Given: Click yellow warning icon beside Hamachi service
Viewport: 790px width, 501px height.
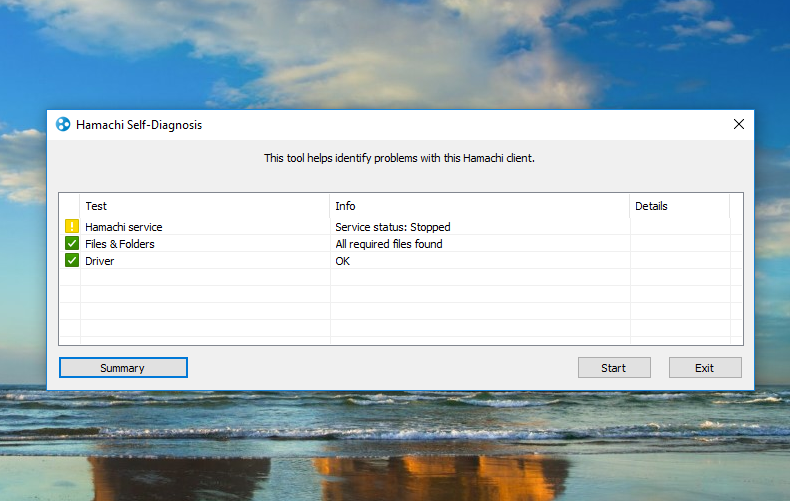Looking at the screenshot, I should coord(72,226).
